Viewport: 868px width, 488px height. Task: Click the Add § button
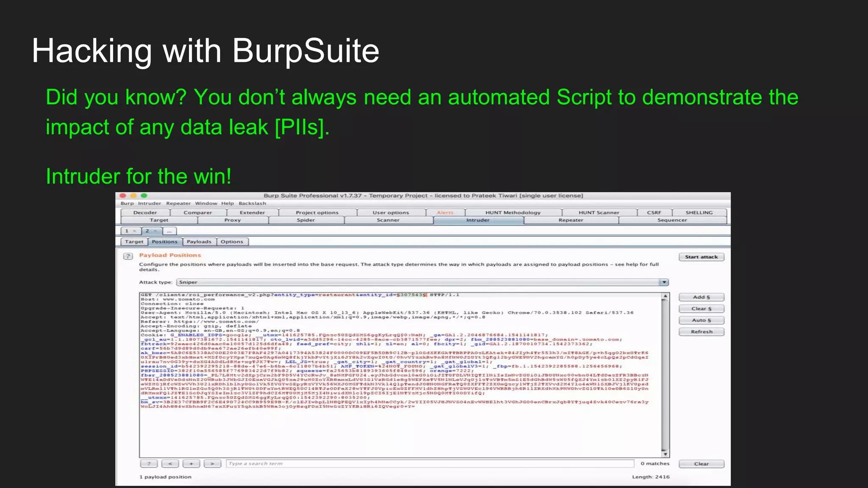[x=701, y=297]
